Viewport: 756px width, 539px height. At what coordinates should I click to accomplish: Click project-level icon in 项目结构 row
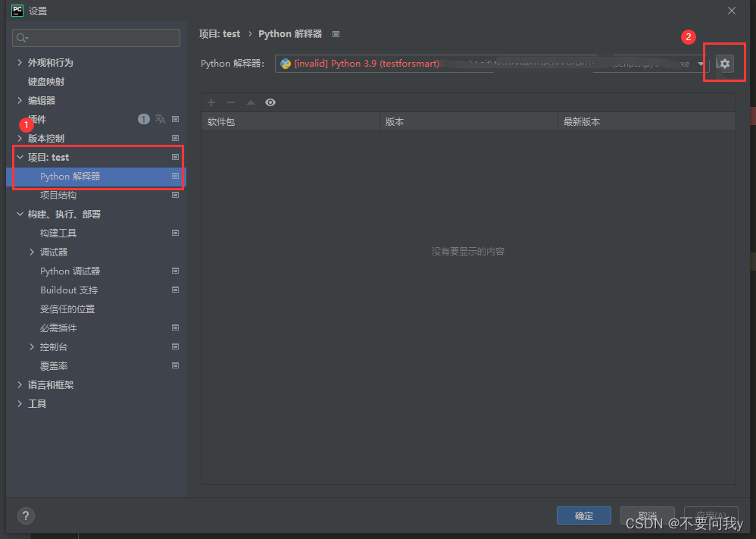pos(176,195)
